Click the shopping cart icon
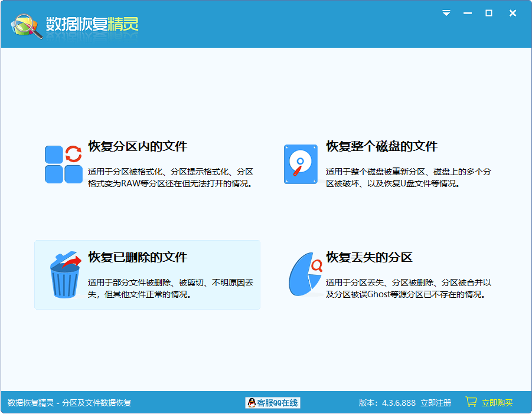This screenshot has height=414, width=532. coord(471,402)
